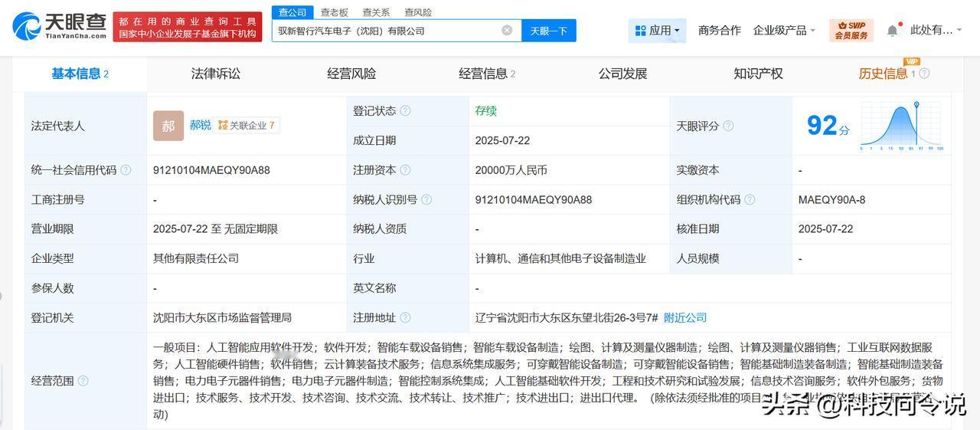Click the 存续 registration status
Viewport: 980px width, 430px height.
486,110
